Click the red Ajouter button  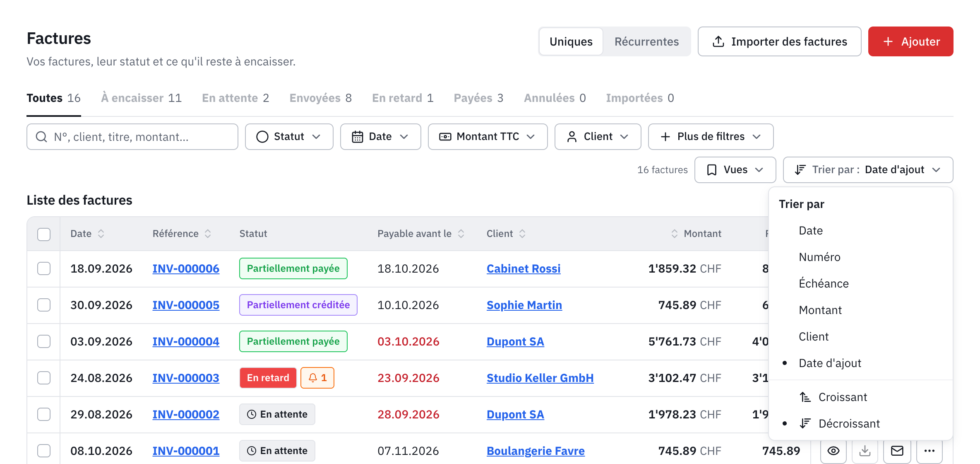pos(910,41)
